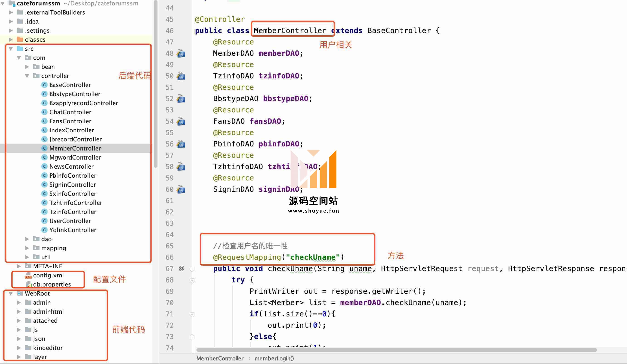The width and height of the screenshot is (627, 364).
Task: Collapse the controller package
Action: tap(27, 76)
